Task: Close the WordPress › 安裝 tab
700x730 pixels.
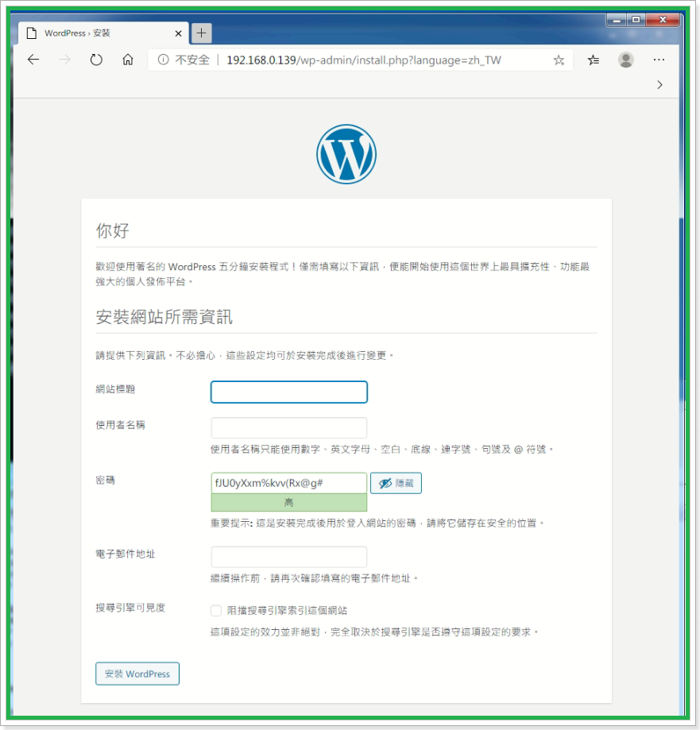Action: (x=178, y=33)
